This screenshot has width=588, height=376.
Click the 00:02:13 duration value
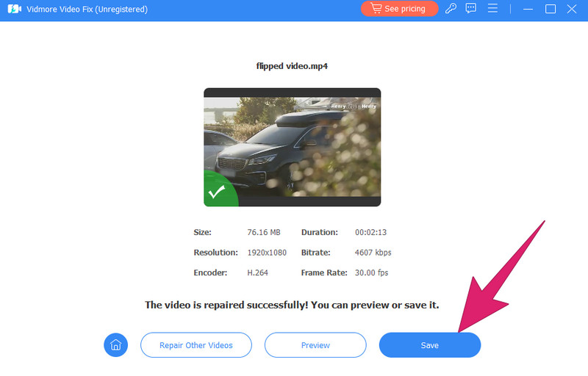pyautogui.click(x=370, y=232)
